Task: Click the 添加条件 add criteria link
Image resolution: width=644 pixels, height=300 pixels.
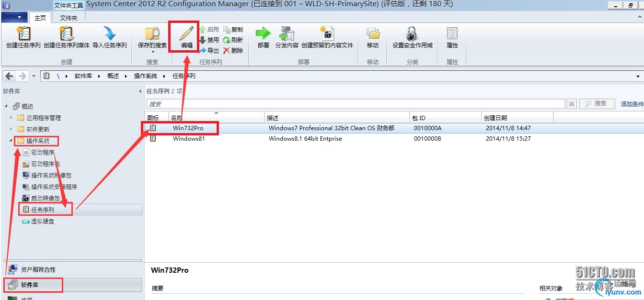Action: 632,104
